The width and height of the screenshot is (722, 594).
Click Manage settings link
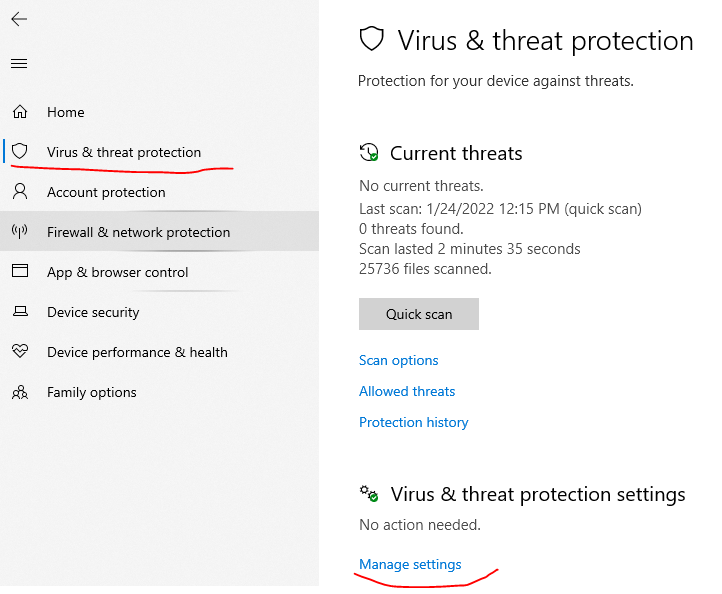coord(410,565)
